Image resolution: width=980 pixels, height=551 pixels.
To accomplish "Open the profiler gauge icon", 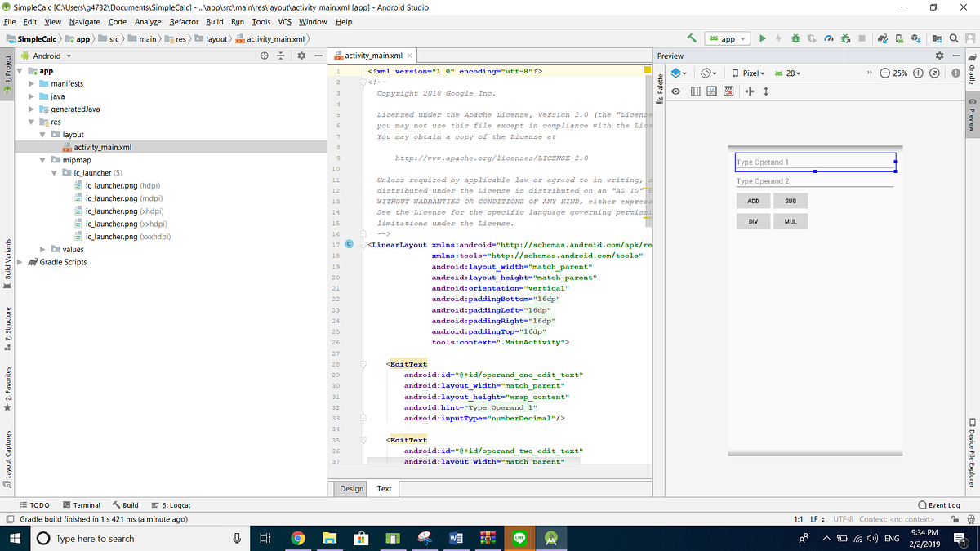I will pos(828,38).
